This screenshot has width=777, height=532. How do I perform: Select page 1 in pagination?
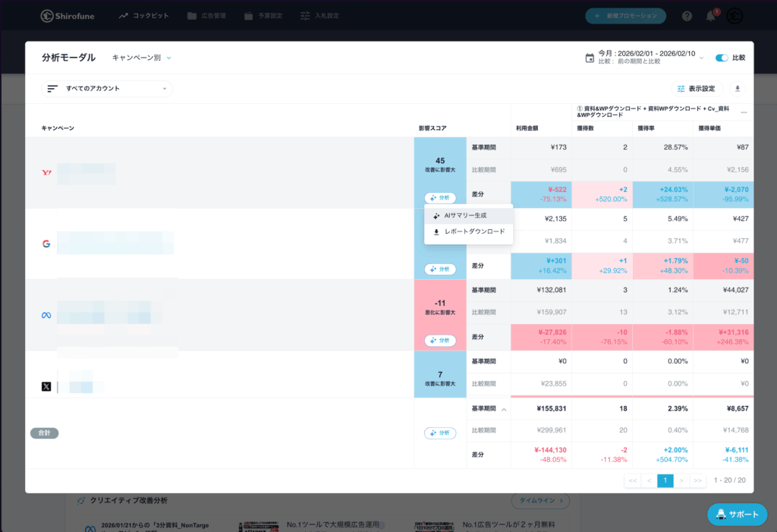pyautogui.click(x=665, y=480)
